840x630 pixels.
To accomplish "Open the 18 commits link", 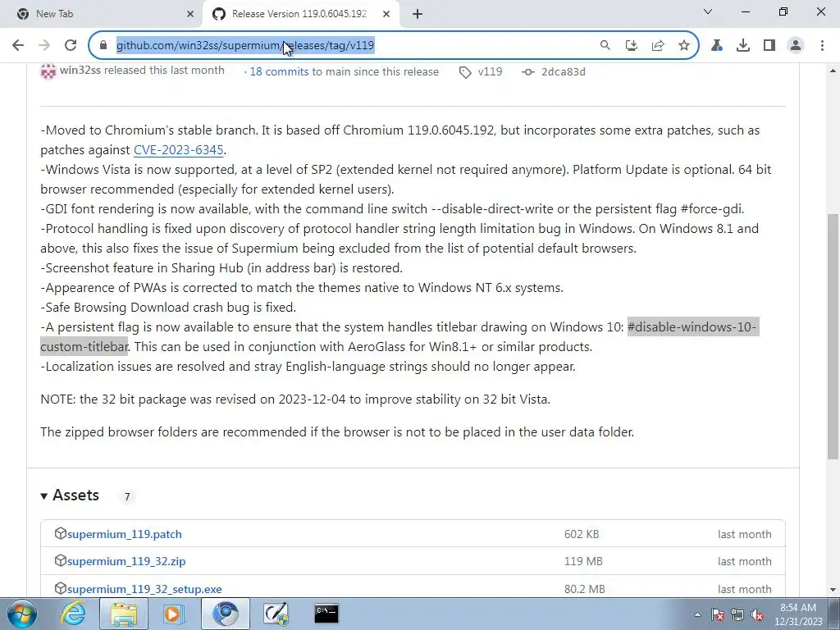I will (x=279, y=72).
